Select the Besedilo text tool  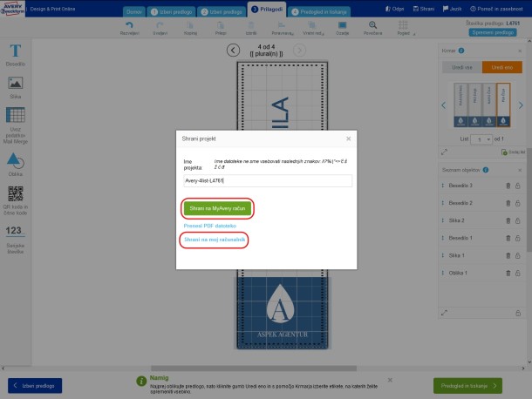pyautogui.click(x=16, y=55)
